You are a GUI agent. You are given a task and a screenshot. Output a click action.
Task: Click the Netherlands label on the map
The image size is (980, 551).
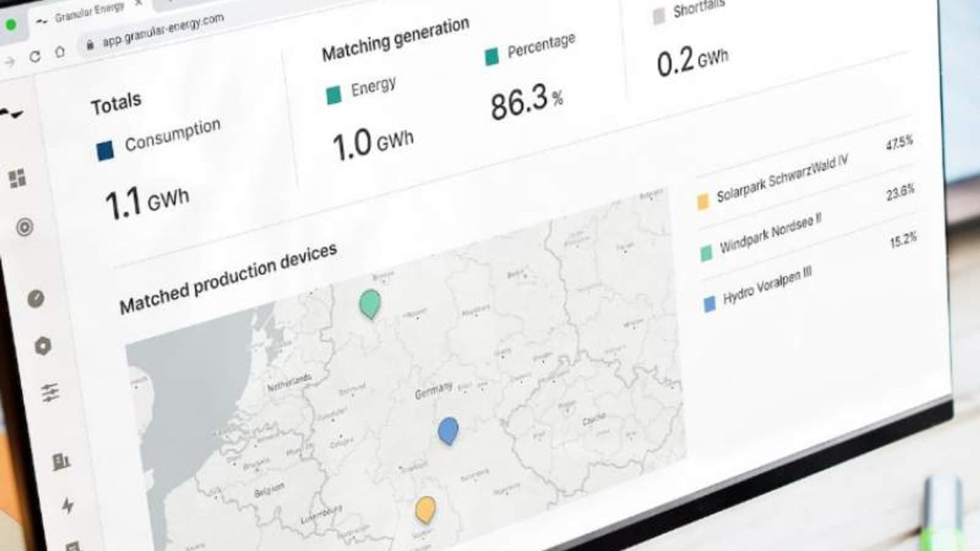point(288,384)
